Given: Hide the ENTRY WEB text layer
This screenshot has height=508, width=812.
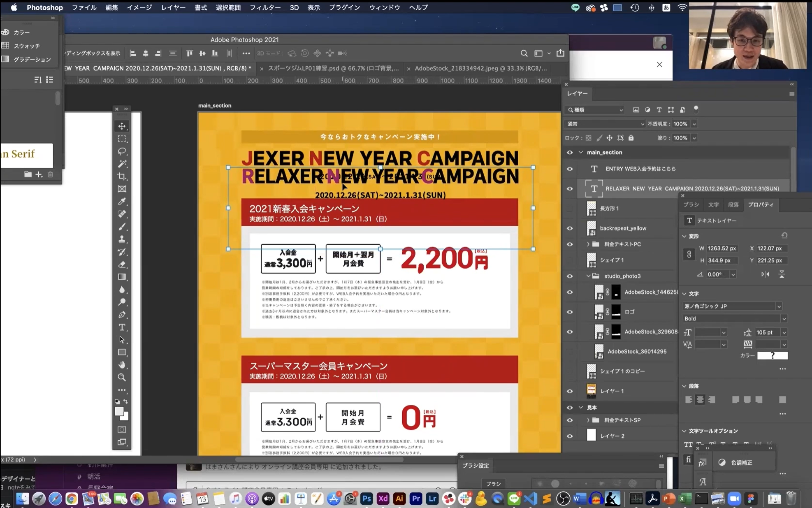Looking at the screenshot, I should pos(570,169).
